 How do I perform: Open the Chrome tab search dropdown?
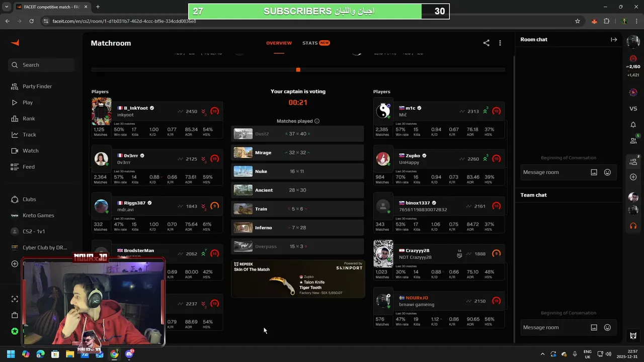pyautogui.click(x=6, y=7)
